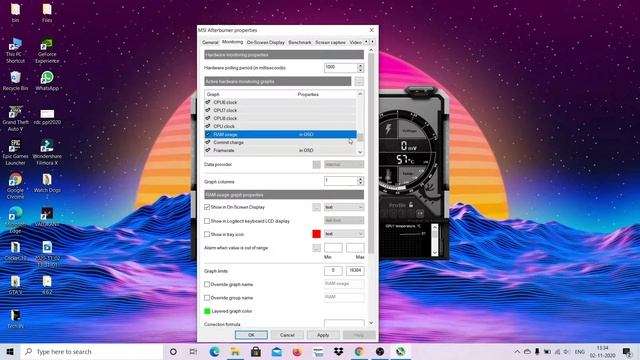This screenshot has width=640, height=360.
Task: Open Task View in taskbar
Action: pos(193,351)
